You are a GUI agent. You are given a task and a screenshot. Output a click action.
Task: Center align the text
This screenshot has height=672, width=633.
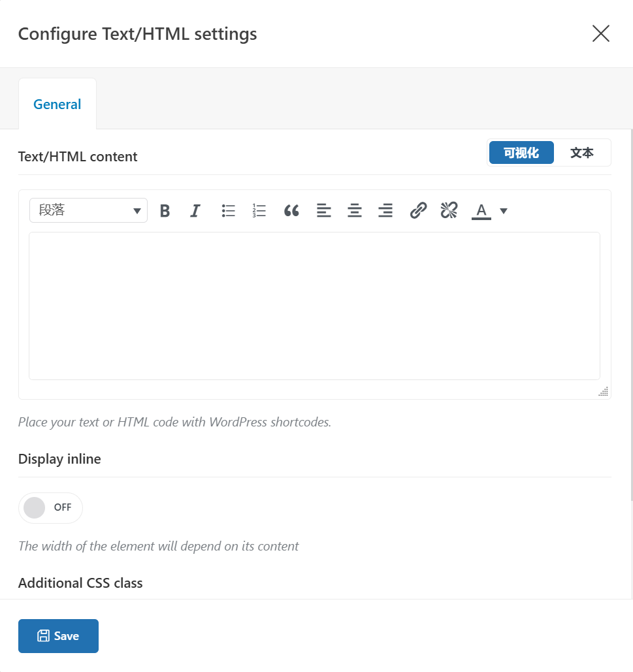click(x=355, y=211)
